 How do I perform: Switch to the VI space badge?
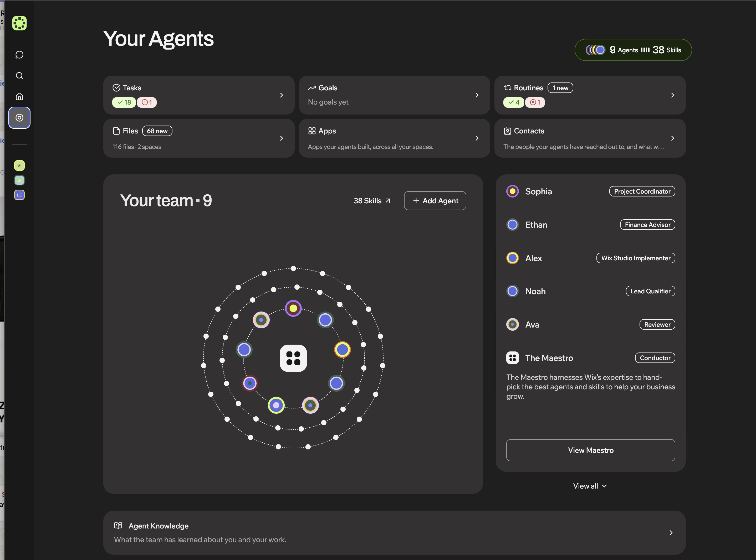pyautogui.click(x=19, y=165)
